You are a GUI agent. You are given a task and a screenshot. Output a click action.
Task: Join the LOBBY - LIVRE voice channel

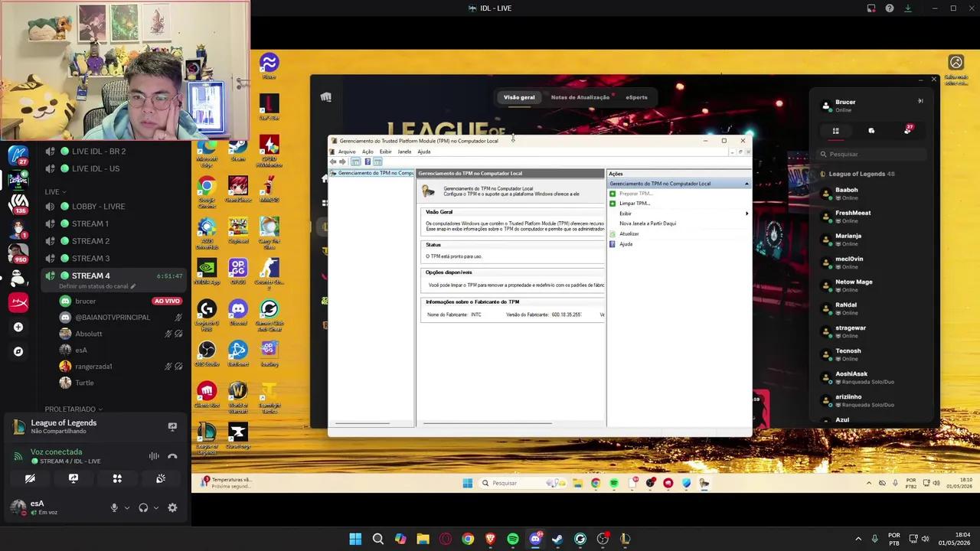[113, 207]
